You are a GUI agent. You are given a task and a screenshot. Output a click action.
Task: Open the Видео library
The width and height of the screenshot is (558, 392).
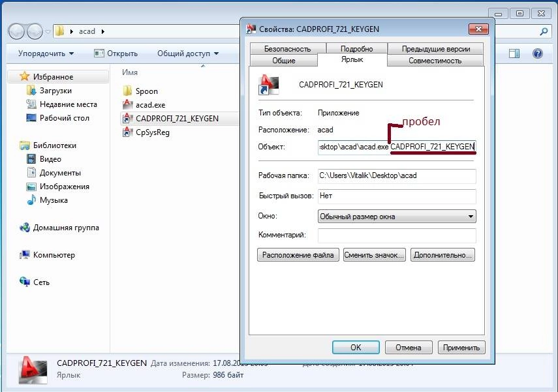(x=44, y=158)
